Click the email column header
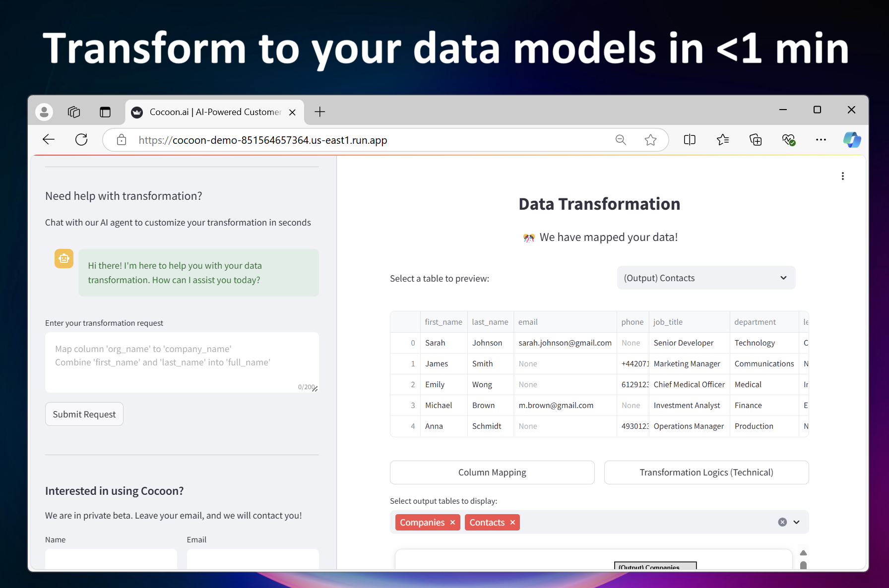 click(565, 322)
